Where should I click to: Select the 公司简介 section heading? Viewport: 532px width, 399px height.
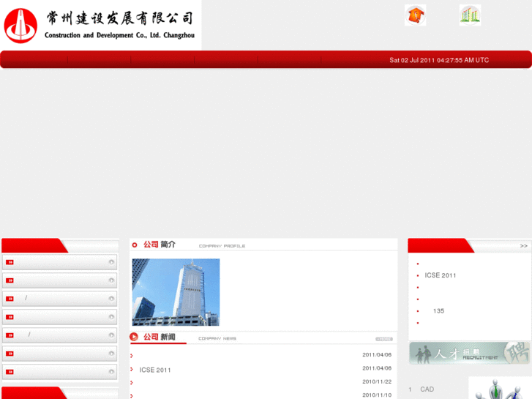[x=160, y=245]
